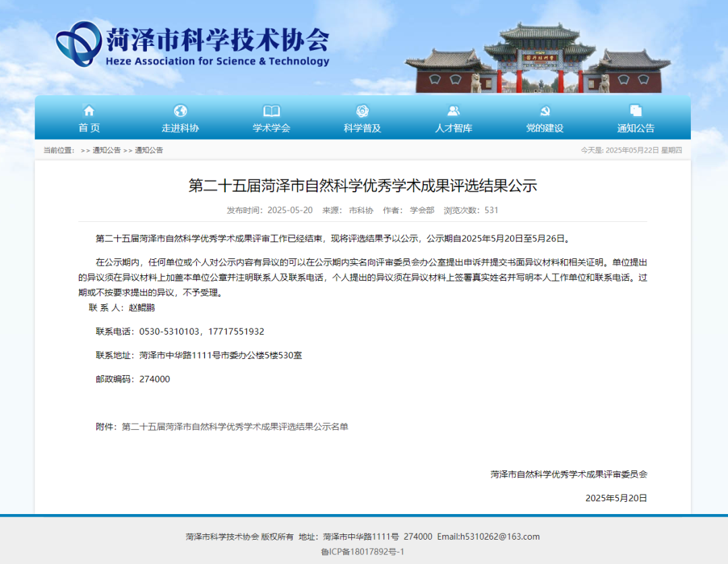The width and height of the screenshot is (728, 564).
Task: Select the globe icon above 走进科协
Action: (x=180, y=110)
